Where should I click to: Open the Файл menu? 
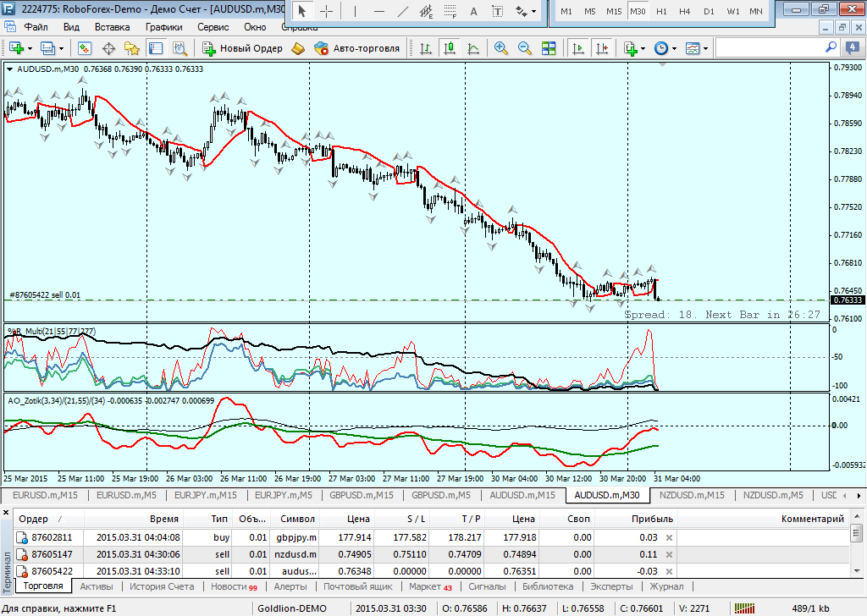(36, 27)
